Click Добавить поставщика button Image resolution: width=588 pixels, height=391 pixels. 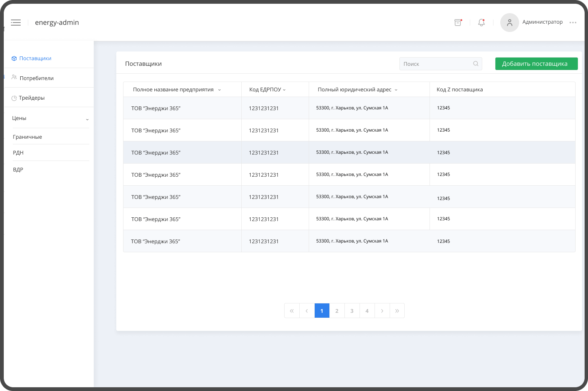[536, 64]
